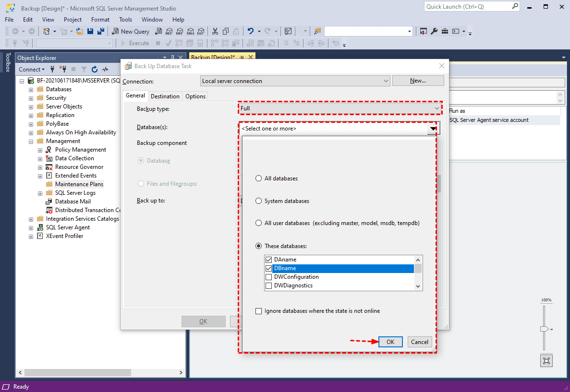This screenshot has width=570, height=392.
Task: Enable Ignore databases where state is not online
Action: tap(259, 311)
